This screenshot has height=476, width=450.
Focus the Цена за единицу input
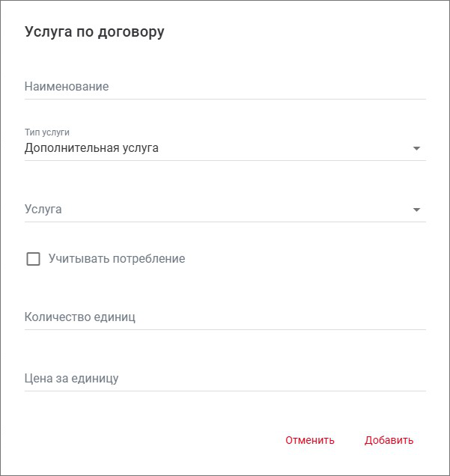[x=225, y=379]
